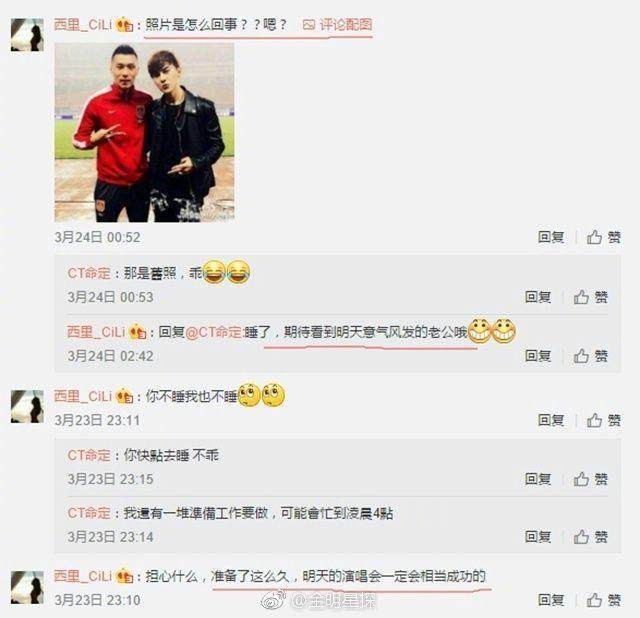The height and width of the screenshot is (618, 640).
Task: Like the reply posted 3月24日 02:42
Action: 591,356
